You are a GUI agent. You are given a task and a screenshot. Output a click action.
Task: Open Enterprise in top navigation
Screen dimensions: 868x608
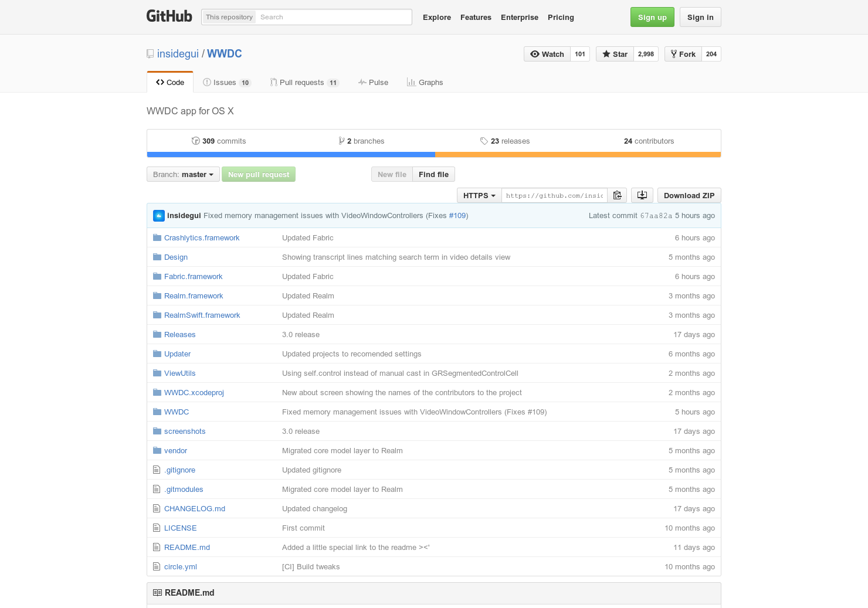click(520, 18)
